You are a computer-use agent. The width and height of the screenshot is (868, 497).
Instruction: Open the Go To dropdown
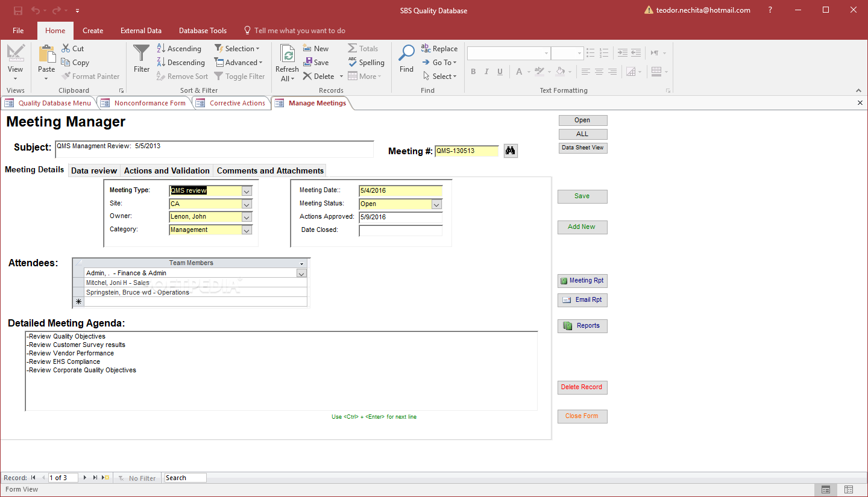(439, 63)
